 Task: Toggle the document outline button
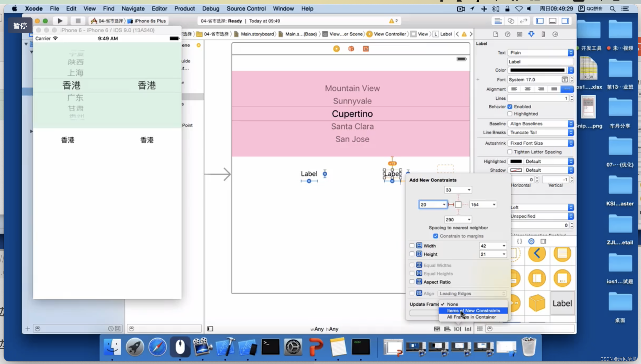tap(210, 329)
